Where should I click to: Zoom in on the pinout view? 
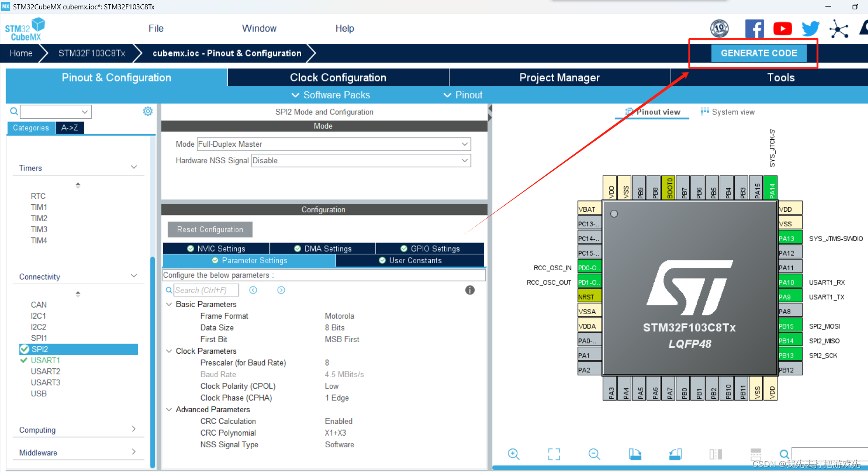pyautogui.click(x=514, y=454)
